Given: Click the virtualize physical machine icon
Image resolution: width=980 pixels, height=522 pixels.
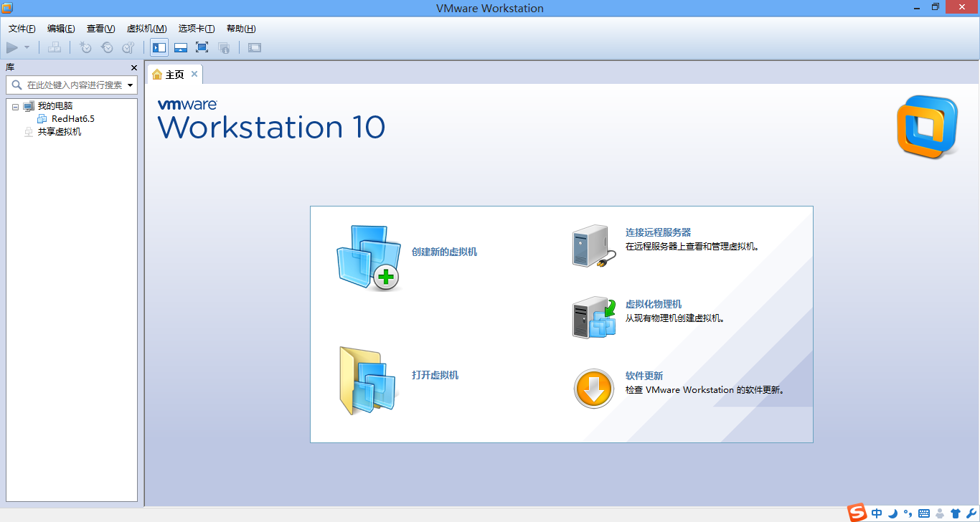Looking at the screenshot, I should [594, 317].
